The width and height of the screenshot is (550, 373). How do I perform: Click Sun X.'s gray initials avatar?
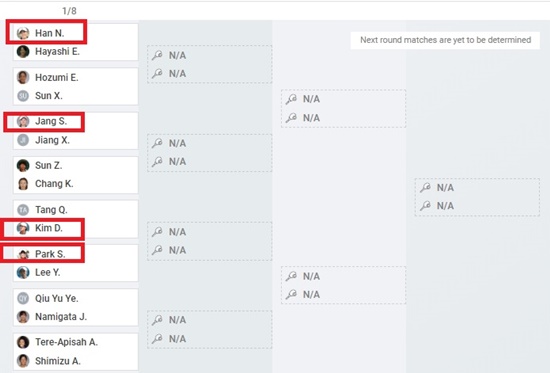tap(23, 96)
